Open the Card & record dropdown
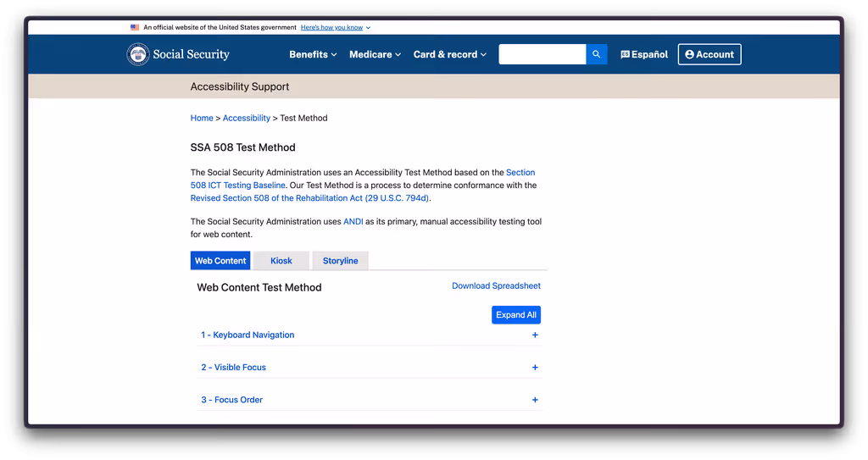Screen dimensions: 868x460 [449, 54]
